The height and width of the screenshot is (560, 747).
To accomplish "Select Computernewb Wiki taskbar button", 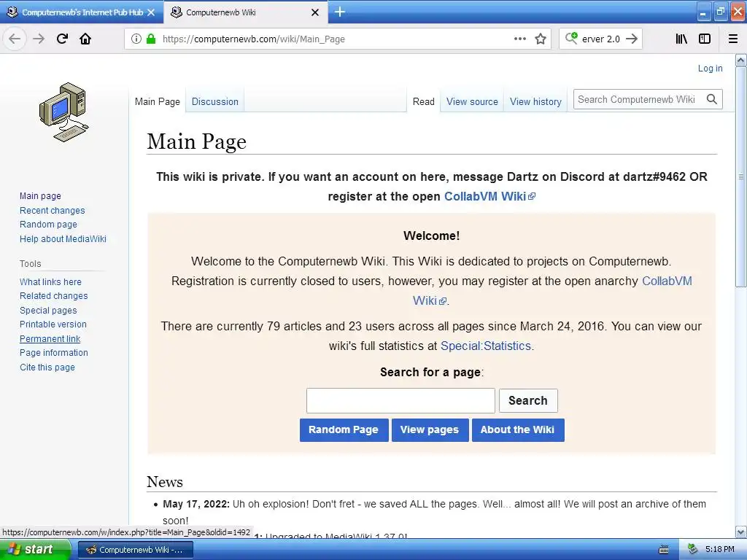I will [136, 550].
